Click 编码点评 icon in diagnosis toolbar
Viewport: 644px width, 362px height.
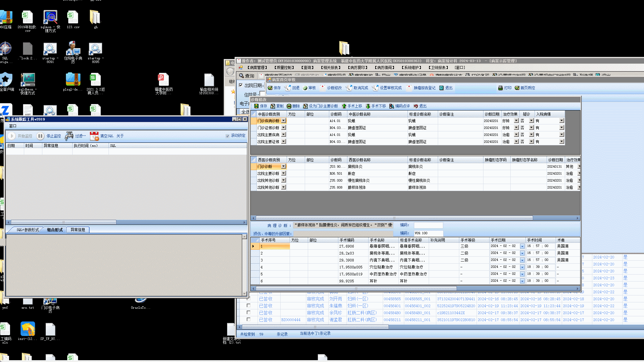tap(392, 106)
